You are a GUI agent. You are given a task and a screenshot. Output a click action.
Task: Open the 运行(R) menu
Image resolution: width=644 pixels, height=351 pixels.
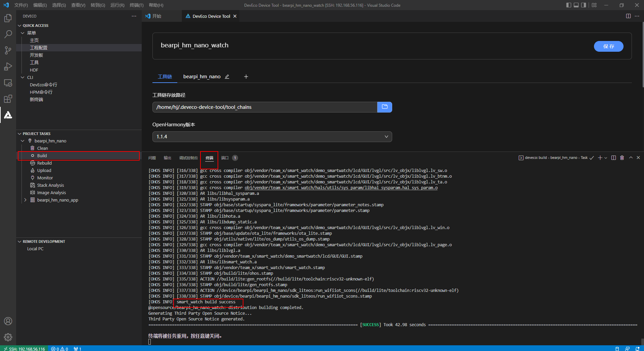117,5
